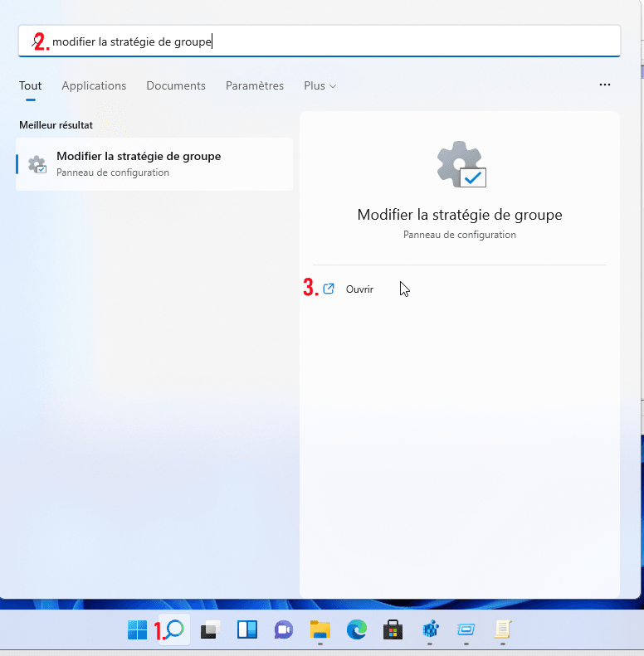
Task: Open Microsoft Store from the taskbar
Action: click(x=393, y=629)
